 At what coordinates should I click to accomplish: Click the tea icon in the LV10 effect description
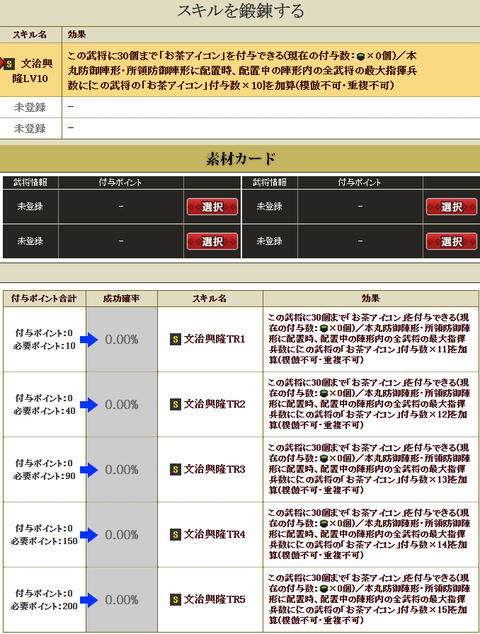361,57
